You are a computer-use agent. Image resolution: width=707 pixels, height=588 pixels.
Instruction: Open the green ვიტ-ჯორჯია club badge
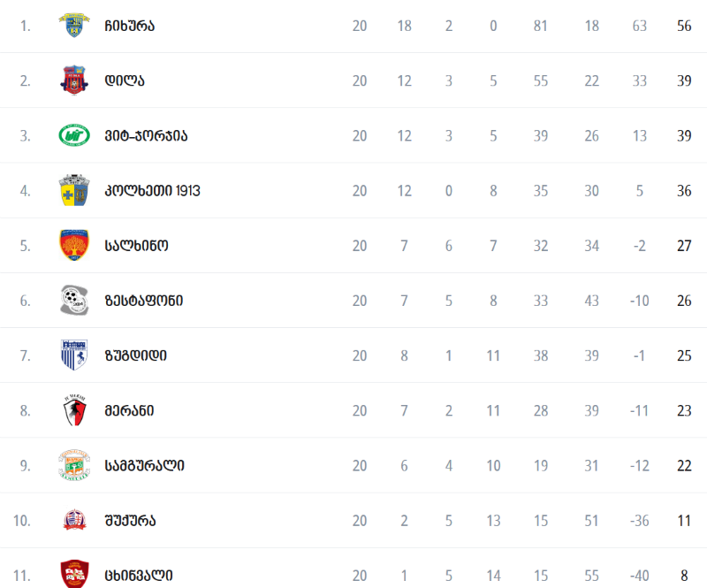coord(74,135)
